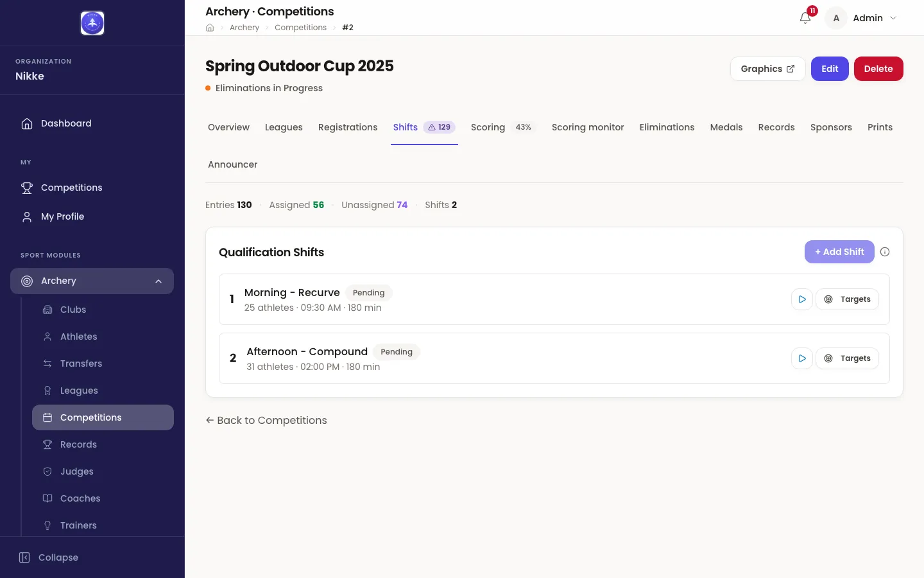Image resolution: width=924 pixels, height=578 pixels.
Task: Switch to the Registrations tab
Action: click(348, 127)
